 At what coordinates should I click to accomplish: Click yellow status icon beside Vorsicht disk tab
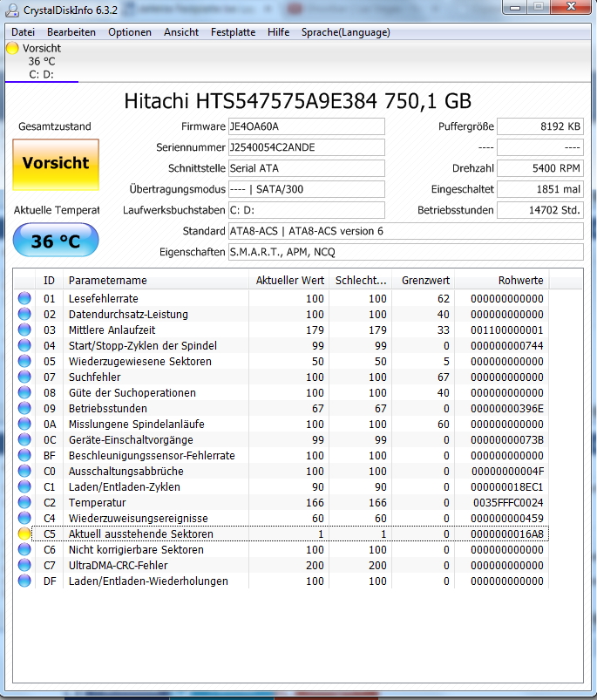12,48
